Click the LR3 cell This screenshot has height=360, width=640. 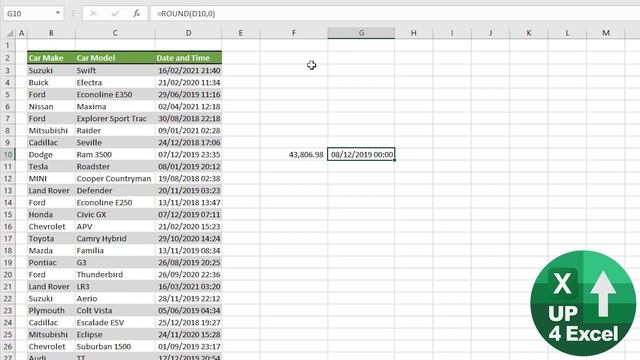point(115,287)
